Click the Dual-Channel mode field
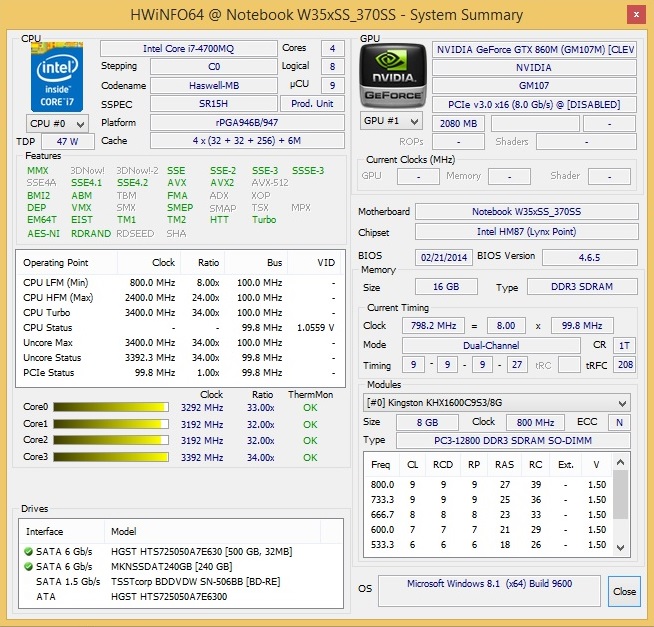Image resolution: width=654 pixels, height=627 pixels. (491, 345)
